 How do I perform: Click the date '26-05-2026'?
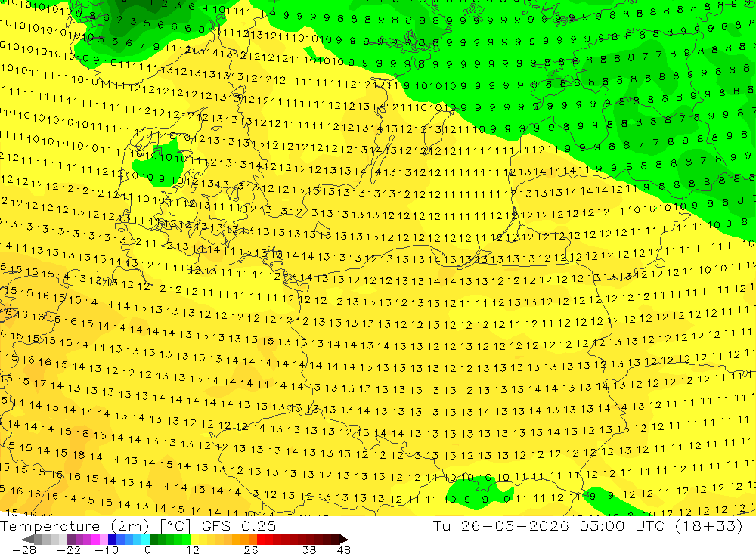(x=515, y=526)
